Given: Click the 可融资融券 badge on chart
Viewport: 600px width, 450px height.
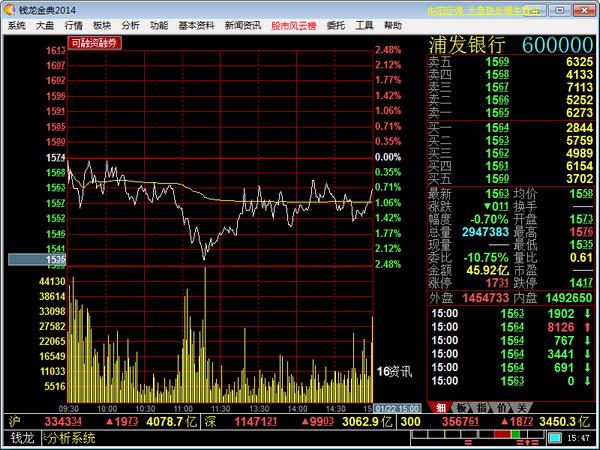Looking at the screenshot, I should (94, 44).
